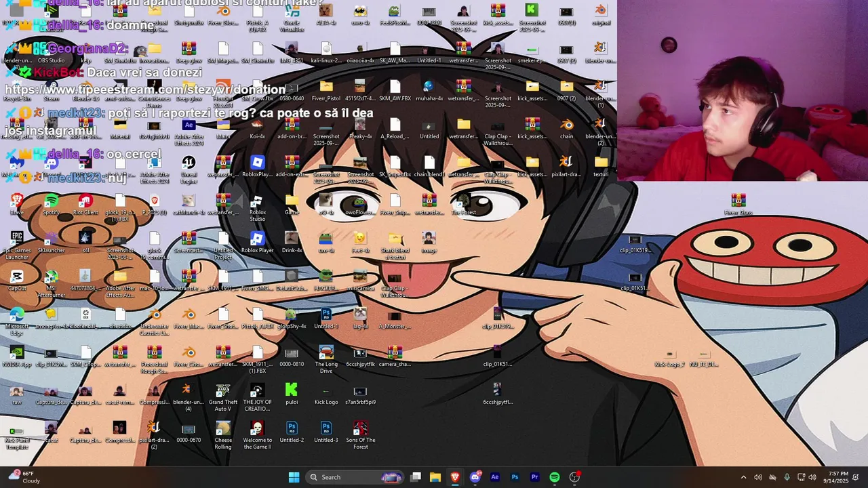The height and width of the screenshot is (488, 868).
Task: Open the notification bell in the tray
Action: pyautogui.click(x=856, y=477)
